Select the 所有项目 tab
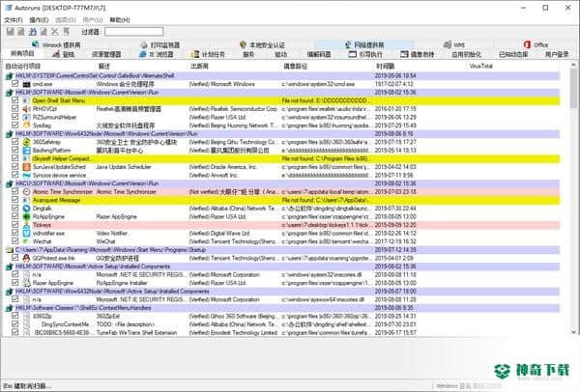The image size is (580, 392). point(22,54)
